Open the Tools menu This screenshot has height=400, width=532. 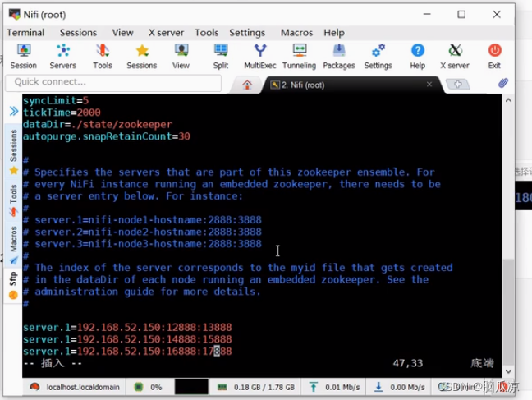(x=207, y=33)
